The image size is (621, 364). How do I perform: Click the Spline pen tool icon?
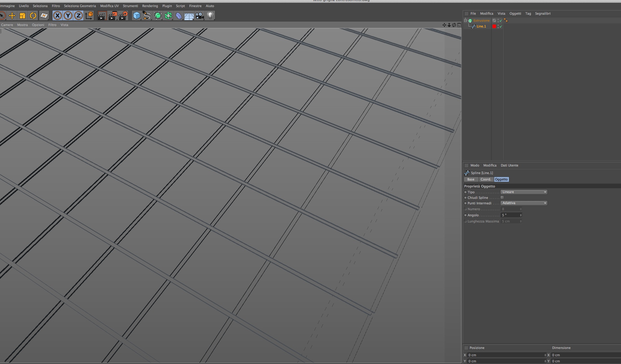pos(147,15)
